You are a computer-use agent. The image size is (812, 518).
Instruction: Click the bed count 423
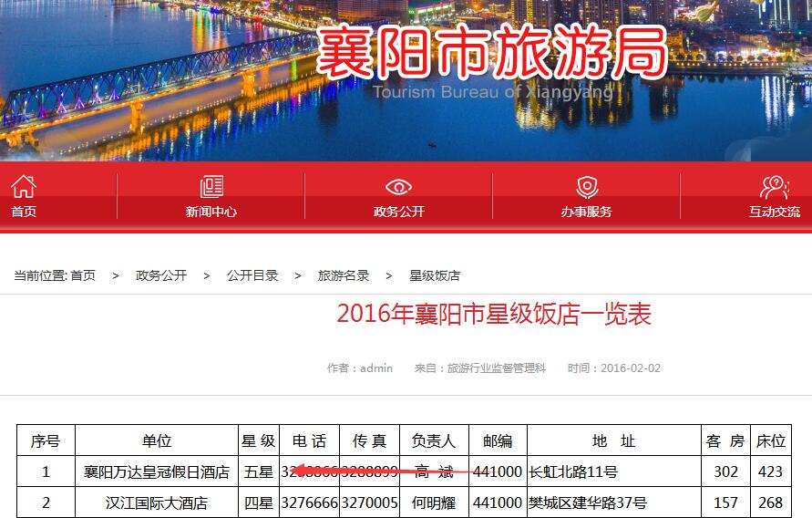tap(771, 471)
